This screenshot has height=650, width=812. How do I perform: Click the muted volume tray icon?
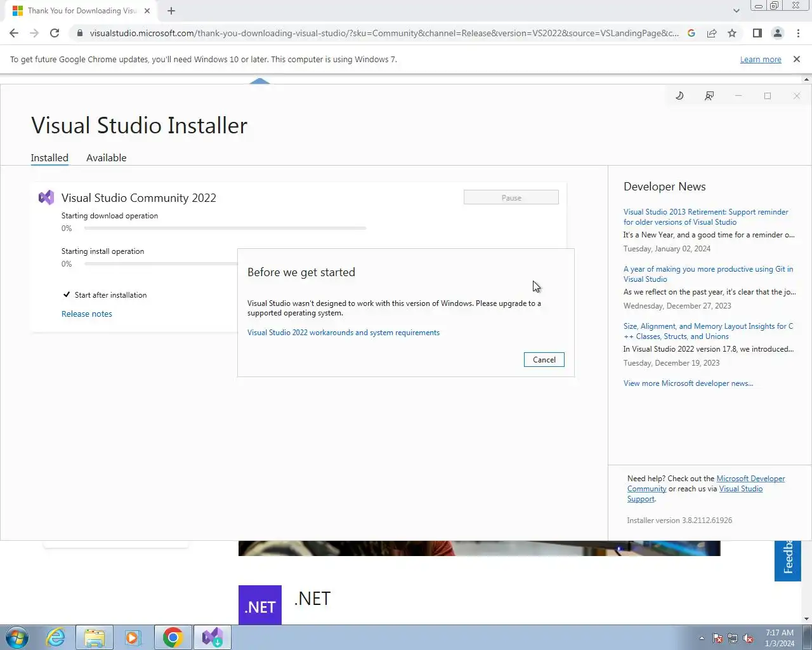(748, 638)
